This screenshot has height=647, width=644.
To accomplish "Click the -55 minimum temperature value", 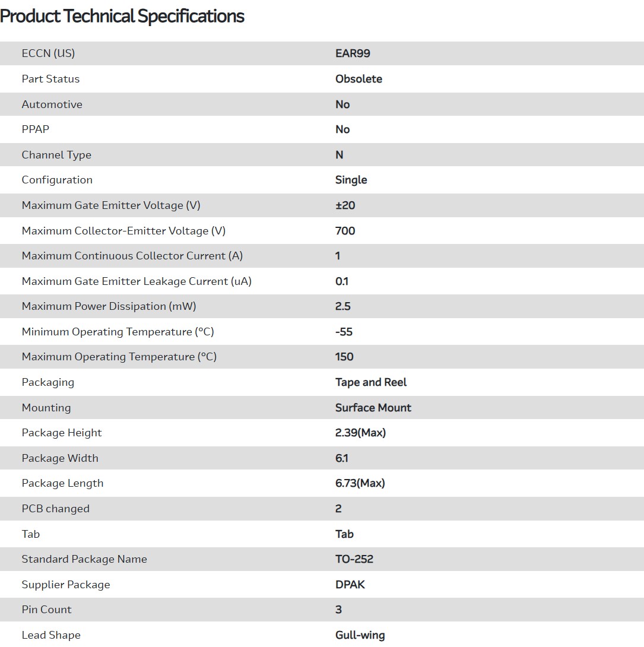I will 344,332.
